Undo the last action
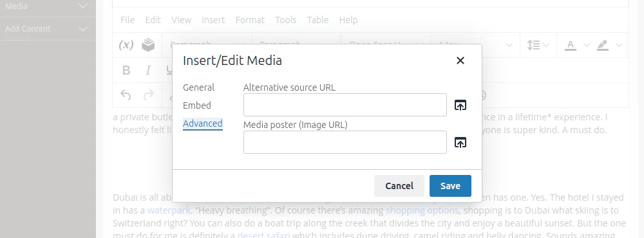Image resolution: width=644 pixels, height=238 pixels. pos(126,95)
